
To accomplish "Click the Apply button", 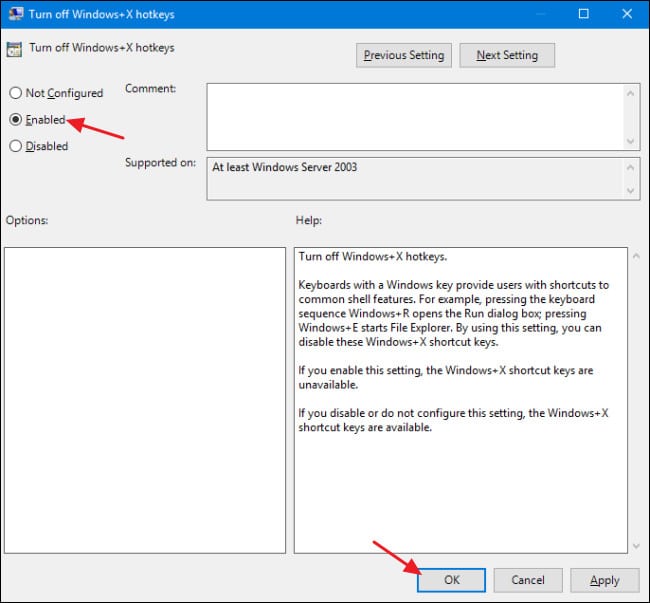I will [x=604, y=580].
